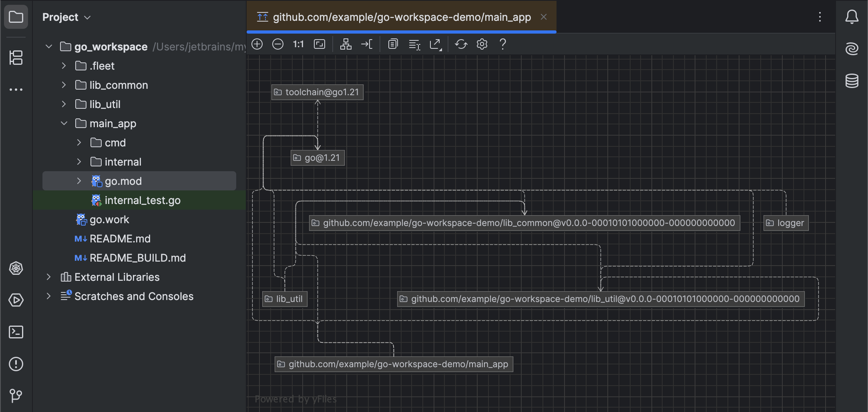Refresh the dependency diagram

tap(461, 44)
